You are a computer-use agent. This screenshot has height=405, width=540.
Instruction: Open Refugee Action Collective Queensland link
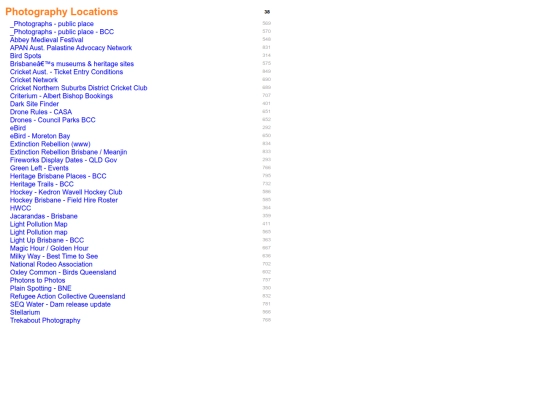tap(68, 297)
